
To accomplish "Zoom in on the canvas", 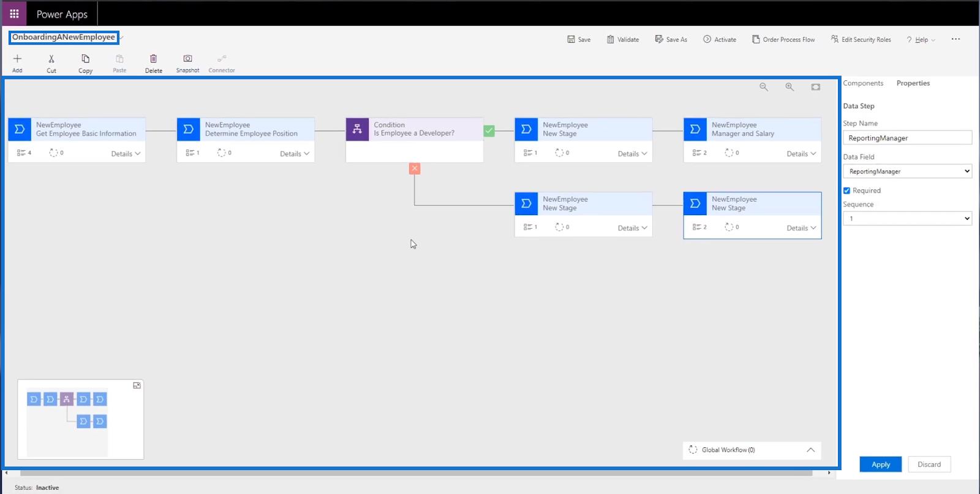I will click(x=790, y=87).
